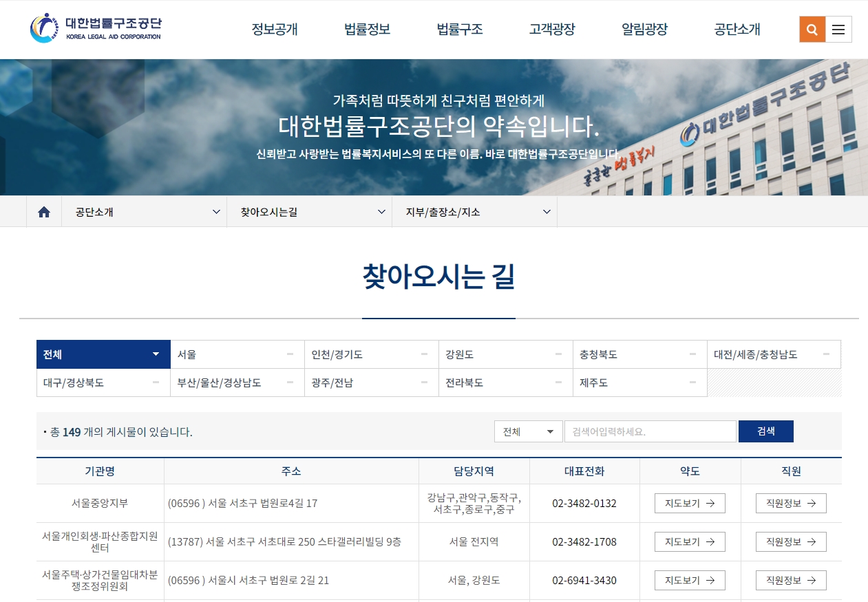Open 정보공개 main menu
The width and height of the screenshot is (868, 602).
pyautogui.click(x=275, y=29)
